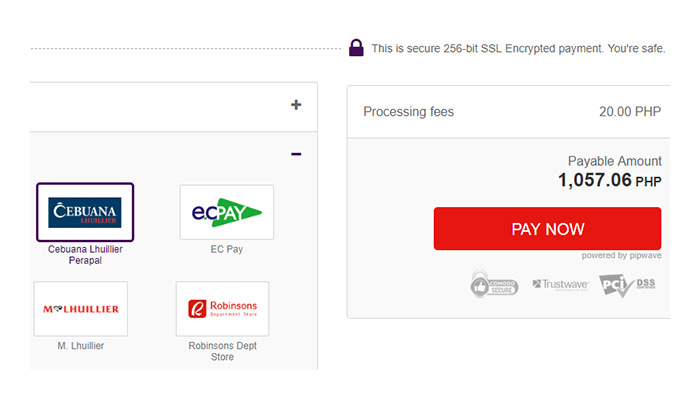The height and width of the screenshot is (400, 700).
Task: Click the PCI DSS compliance badge
Action: pyautogui.click(x=627, y=285)
